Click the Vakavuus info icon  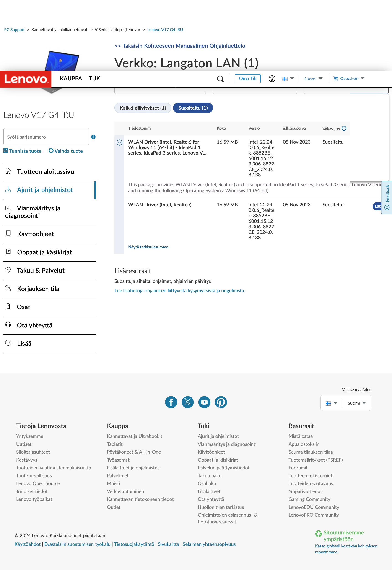pyautogui.click(x=344, y=128)
